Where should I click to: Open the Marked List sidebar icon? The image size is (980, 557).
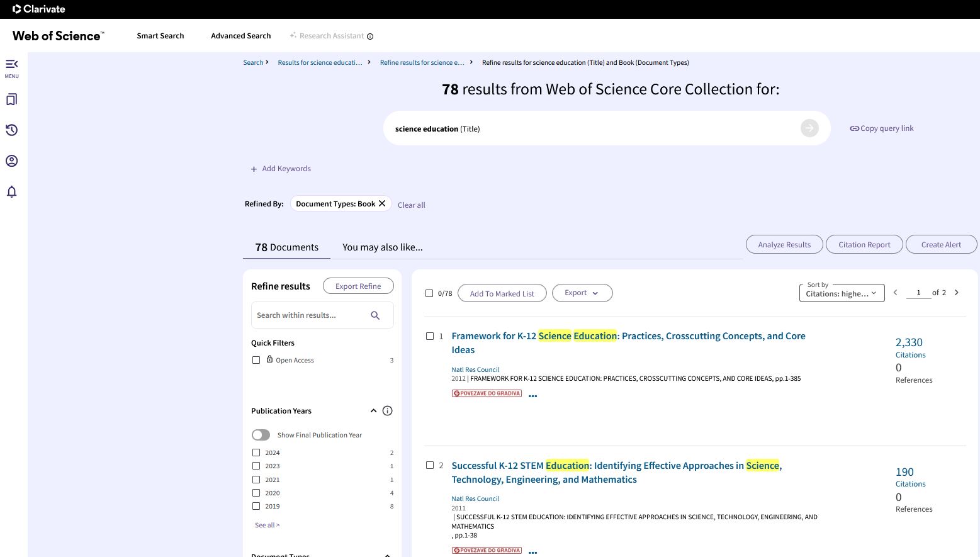pos(11,99)
